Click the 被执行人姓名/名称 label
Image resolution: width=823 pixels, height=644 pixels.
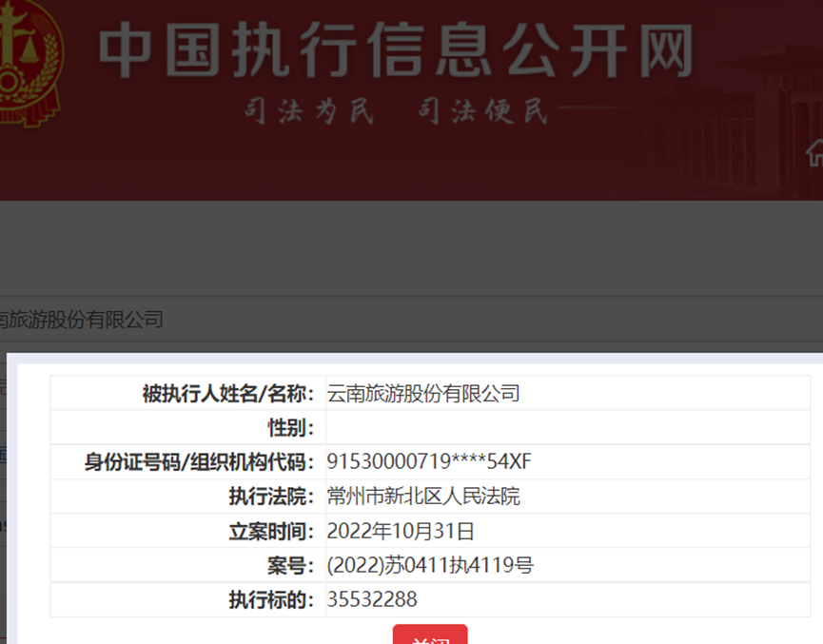coord(228,393)
